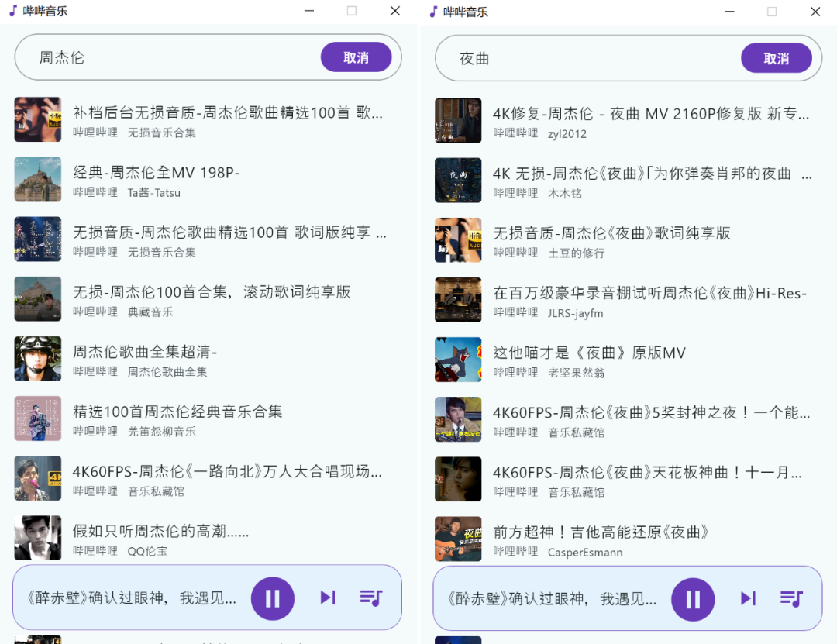Open 前方超神！吉他高能还原《夜曲》
The image size is (837, 644).
pyautogui.click(x=601, y=532)
